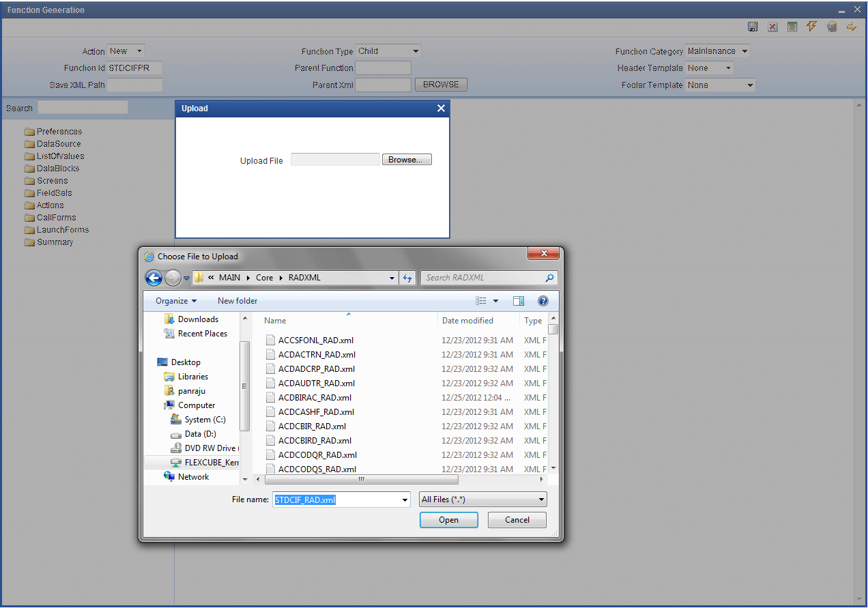Click the blue arrow deploy toolbar icon
This screenshot has width=868, height=608.
tap(832, 27)
